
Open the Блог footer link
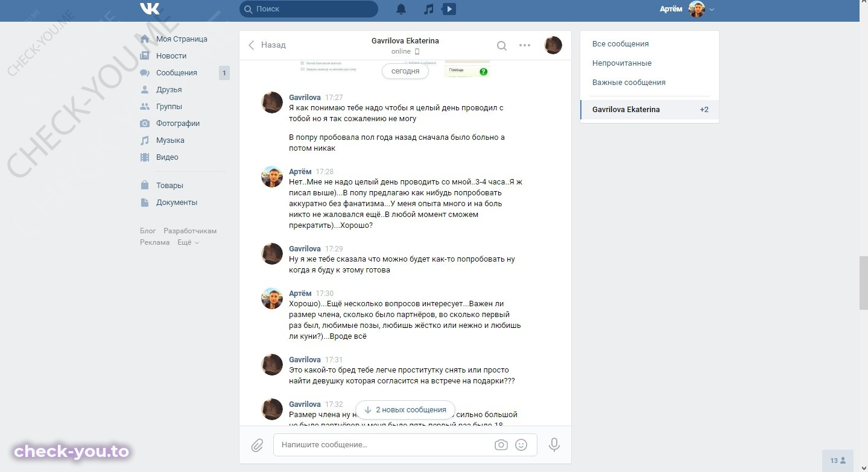click(148, 231)
